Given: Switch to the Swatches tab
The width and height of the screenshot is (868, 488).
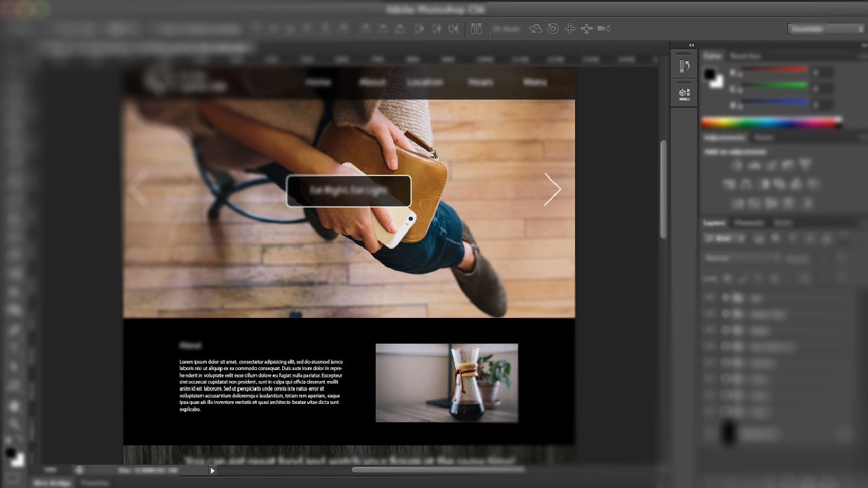Looking at the screenshot, I should 746,56.
